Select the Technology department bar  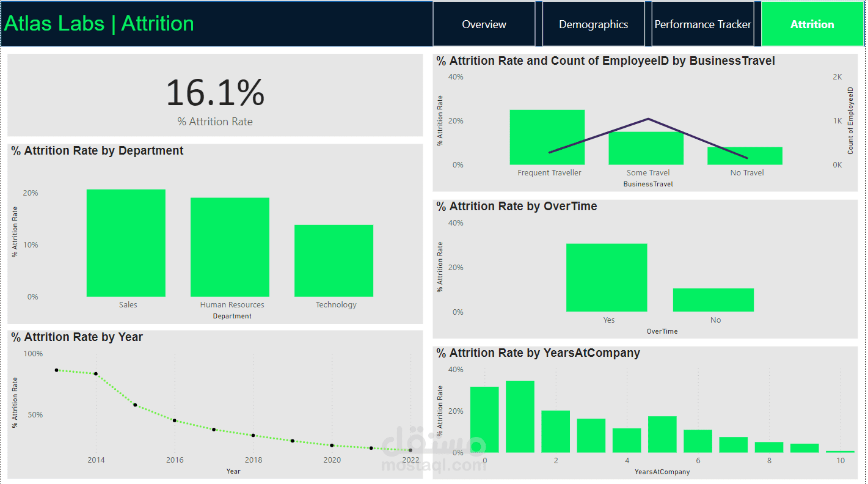pyautogui.click(x=334, y=261)
